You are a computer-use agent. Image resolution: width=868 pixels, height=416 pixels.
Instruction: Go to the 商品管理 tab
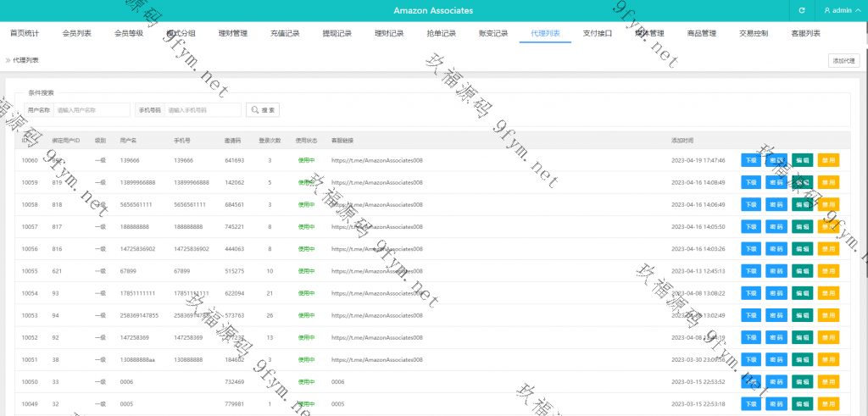701,33
